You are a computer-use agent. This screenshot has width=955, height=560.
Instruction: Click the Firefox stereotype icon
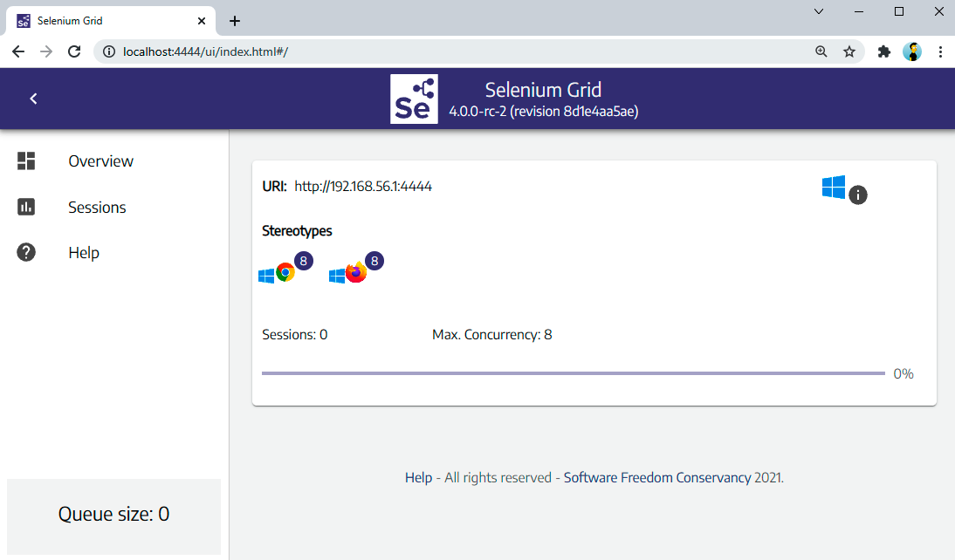(x=355, y=273)
